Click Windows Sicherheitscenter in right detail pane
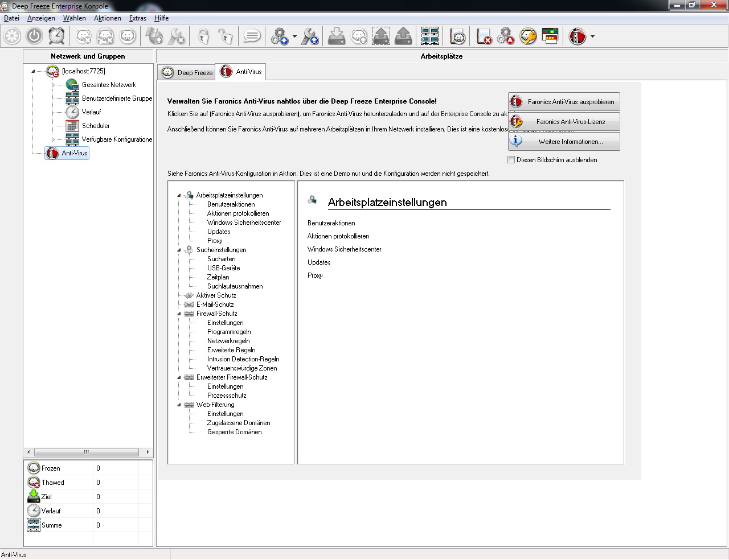Screen dimensions: 729x560 click(x=345, y=249)
